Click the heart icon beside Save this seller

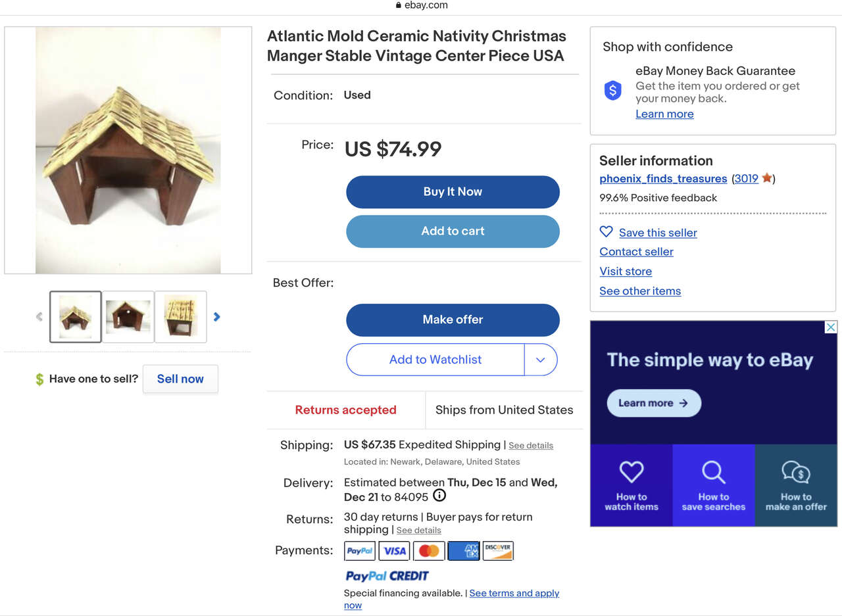click(x=607, y=232)
